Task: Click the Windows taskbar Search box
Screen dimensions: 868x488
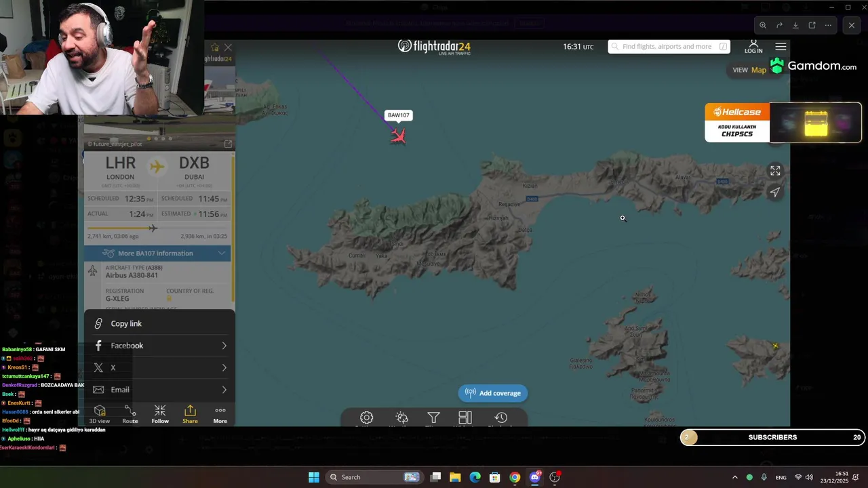Action: point(374,477)
